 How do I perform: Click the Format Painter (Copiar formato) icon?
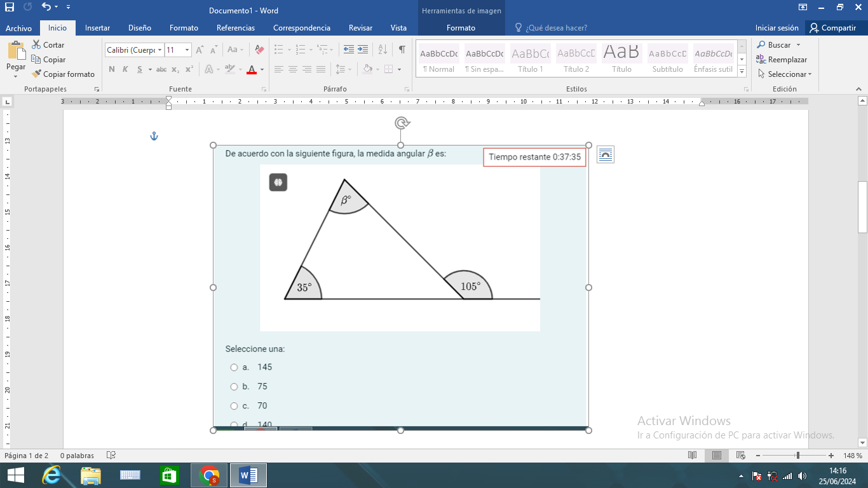pos(37,74)
